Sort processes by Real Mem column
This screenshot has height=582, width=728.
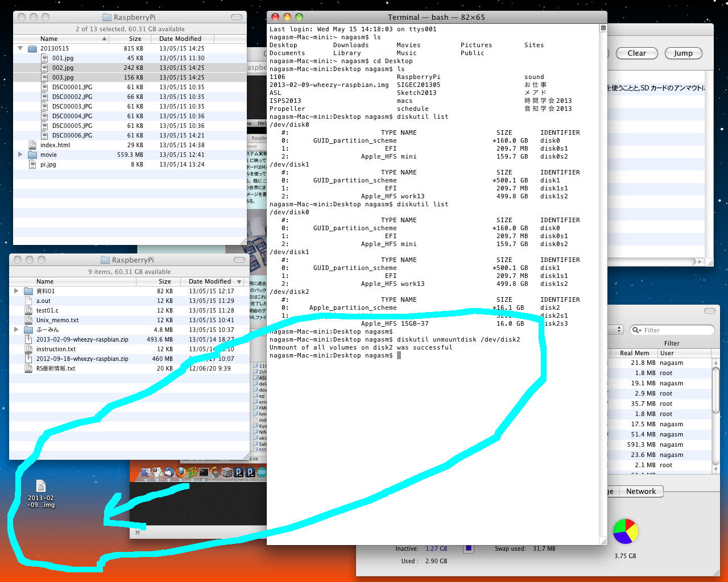(x=634, y=353)
